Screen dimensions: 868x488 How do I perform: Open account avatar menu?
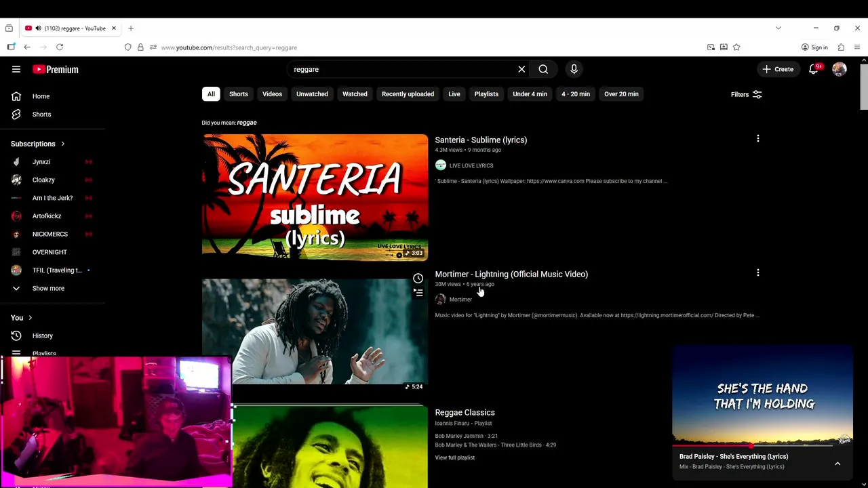tap(840, 69)
